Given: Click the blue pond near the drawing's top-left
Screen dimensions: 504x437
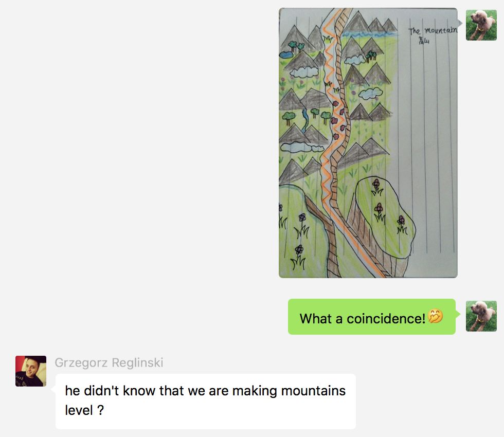Looking at the screenshot, I should pos(286,54).
